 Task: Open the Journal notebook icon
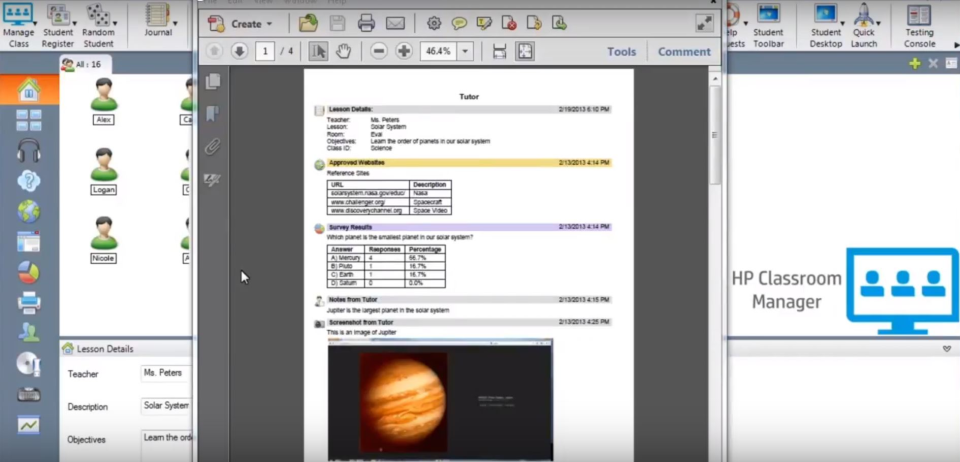coord(158,15)
